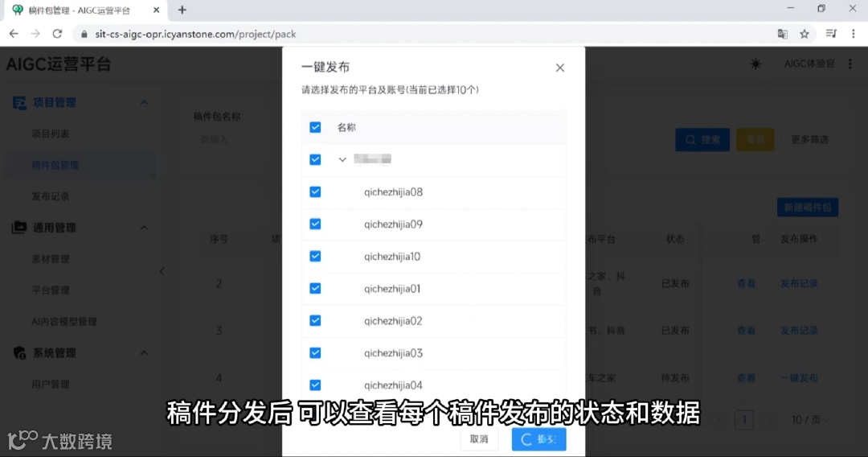Screen dimensions: 868x457
Task: Uncheck qichezhijia08 account
Action: [315, 191]
